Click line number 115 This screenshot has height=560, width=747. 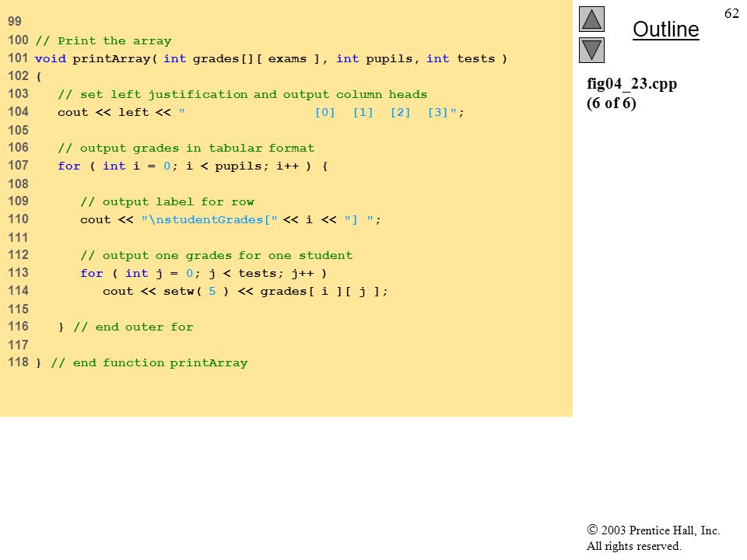pyautogui.click(x=18, y=309)
